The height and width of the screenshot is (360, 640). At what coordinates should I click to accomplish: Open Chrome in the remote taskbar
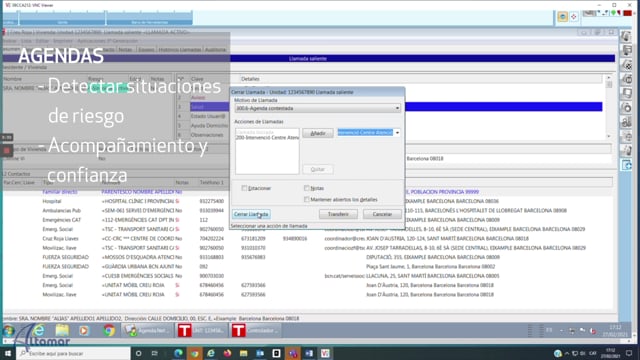click(x=109, y=330)
